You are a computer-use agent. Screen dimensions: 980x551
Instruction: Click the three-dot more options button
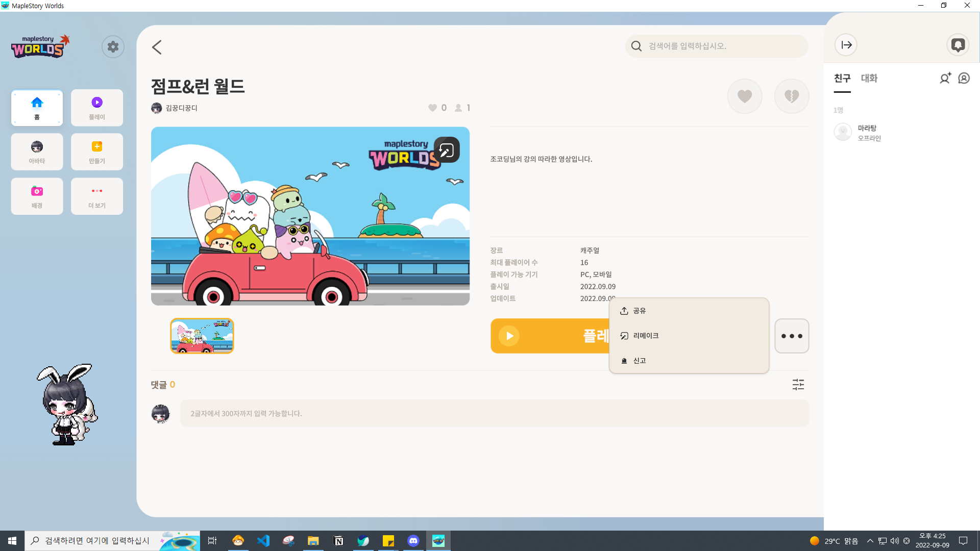(792, 336)
